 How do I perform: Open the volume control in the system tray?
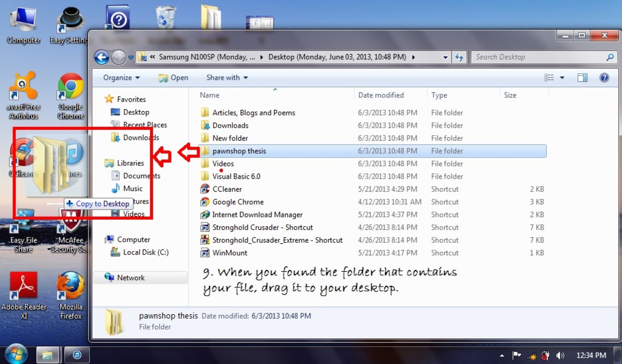point(560,355)
